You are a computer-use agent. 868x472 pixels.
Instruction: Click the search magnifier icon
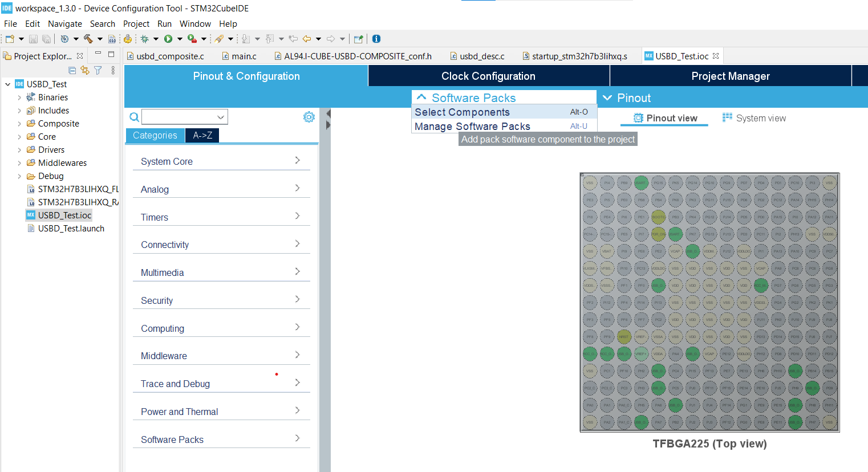point(134,117)
